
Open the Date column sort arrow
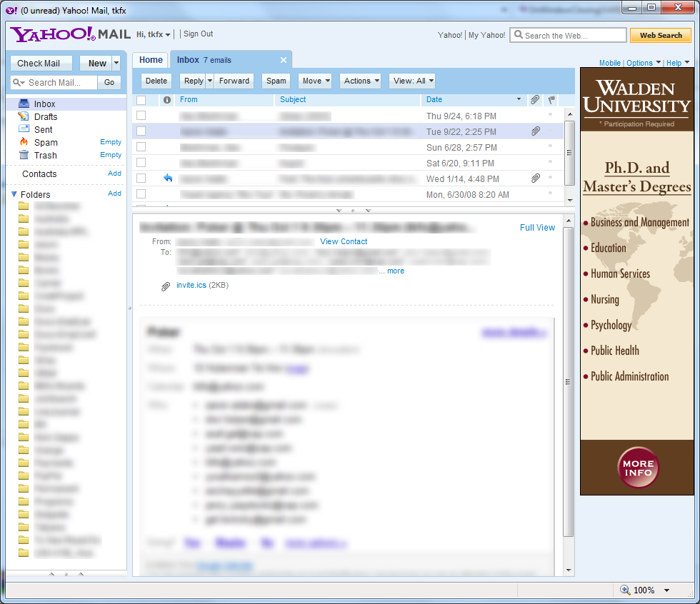pos(519,99)
